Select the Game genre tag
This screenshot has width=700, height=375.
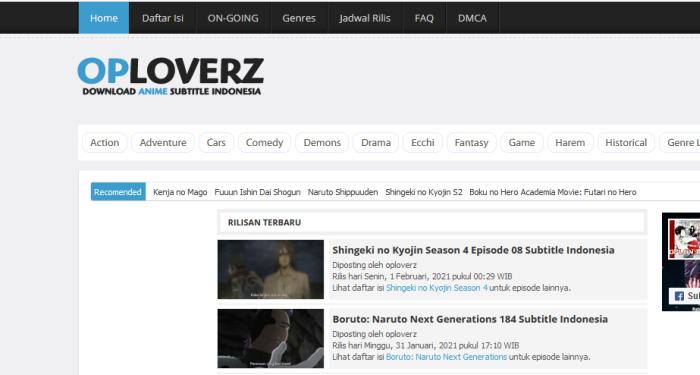click(521, 142)
